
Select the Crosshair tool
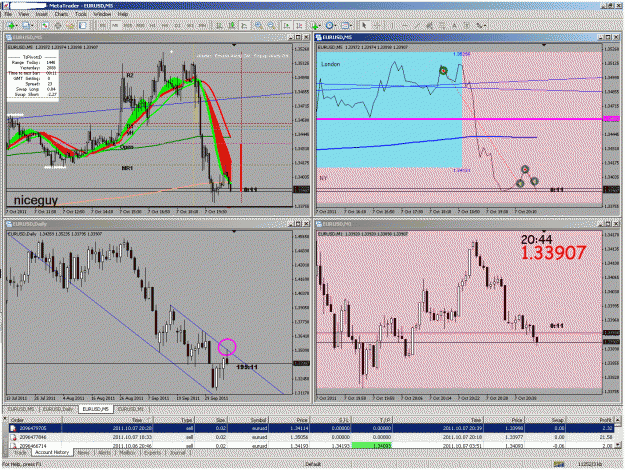coord(377,26)
